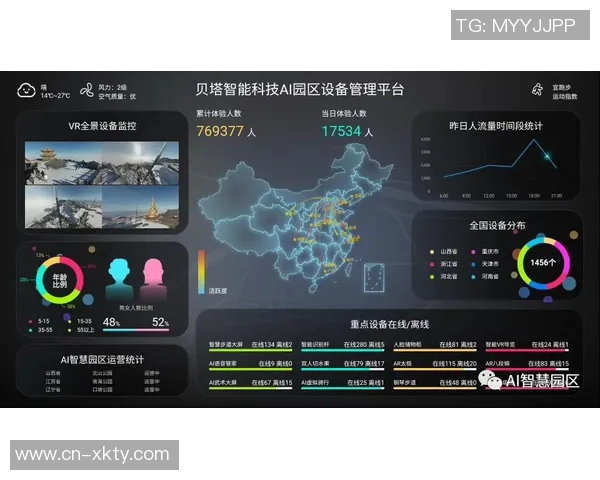Click the 年龄比例 donut chart center
The image size is (600, 480).
pos(60,281)
